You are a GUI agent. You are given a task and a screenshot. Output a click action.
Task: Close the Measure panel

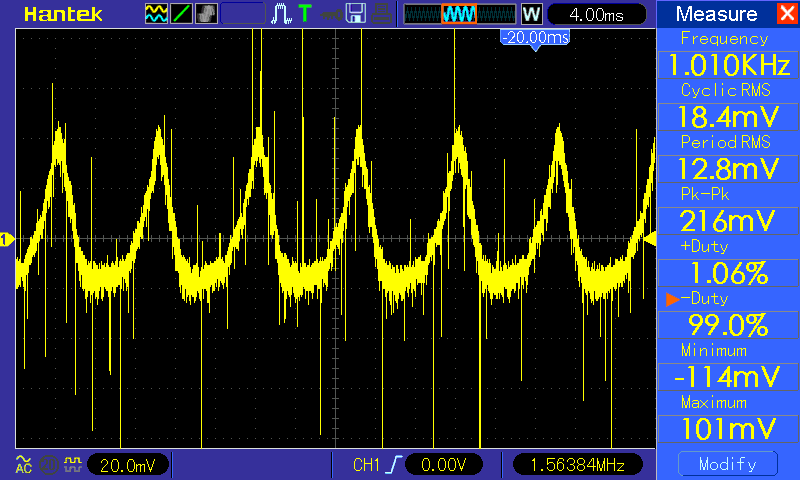787,13
